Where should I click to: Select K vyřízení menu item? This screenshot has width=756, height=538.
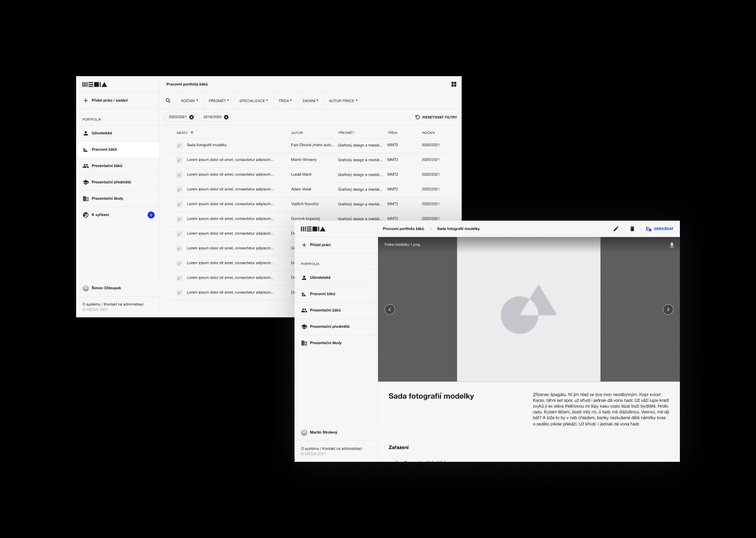[x=100, y=215]
